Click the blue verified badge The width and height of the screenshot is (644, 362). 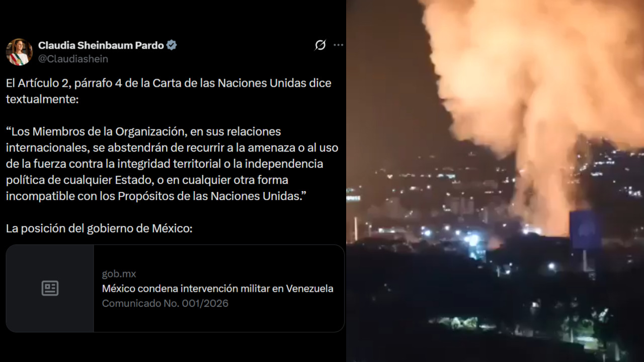point(172,45)
